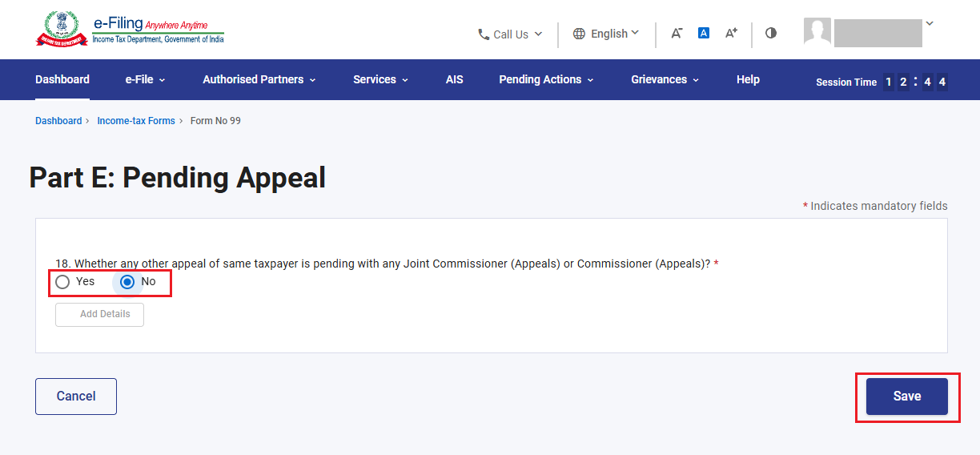Expand the e-File menu
This screenshot has width=980, height=455.
[145, 79]
